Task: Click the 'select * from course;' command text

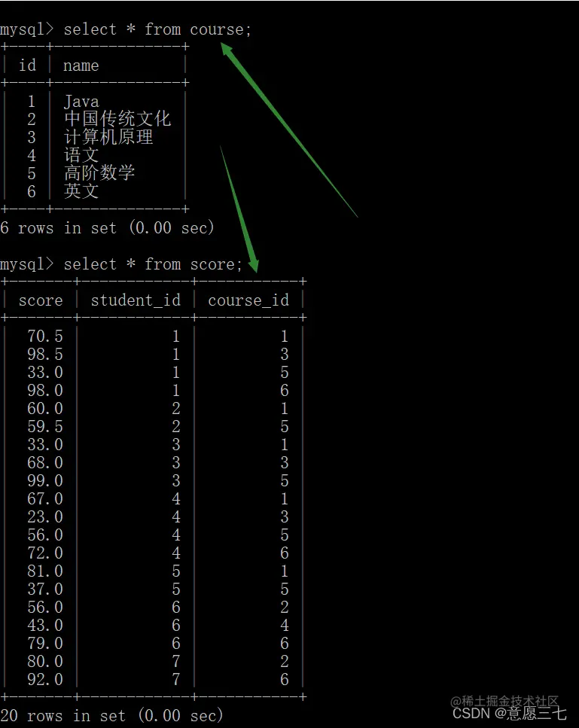Action: tap(157, 29)
